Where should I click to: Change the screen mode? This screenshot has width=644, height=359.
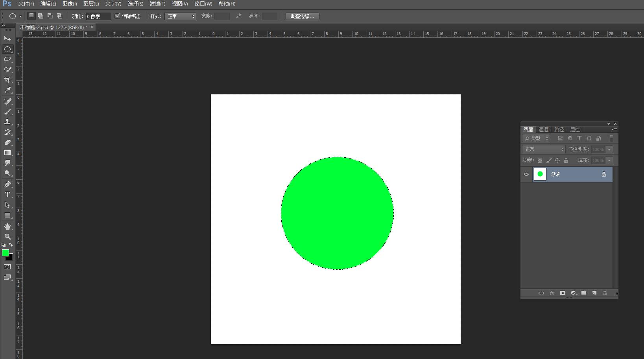pos(7,277)
